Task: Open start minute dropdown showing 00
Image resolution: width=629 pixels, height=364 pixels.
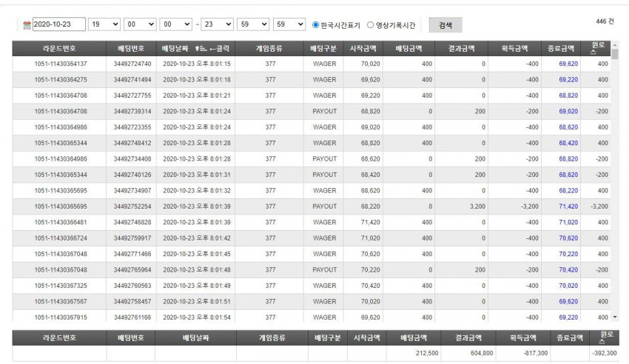Action: click(140, 24)
